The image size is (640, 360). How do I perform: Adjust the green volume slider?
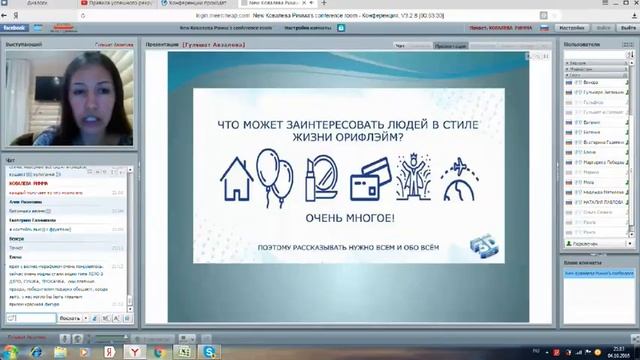point(112,337)
